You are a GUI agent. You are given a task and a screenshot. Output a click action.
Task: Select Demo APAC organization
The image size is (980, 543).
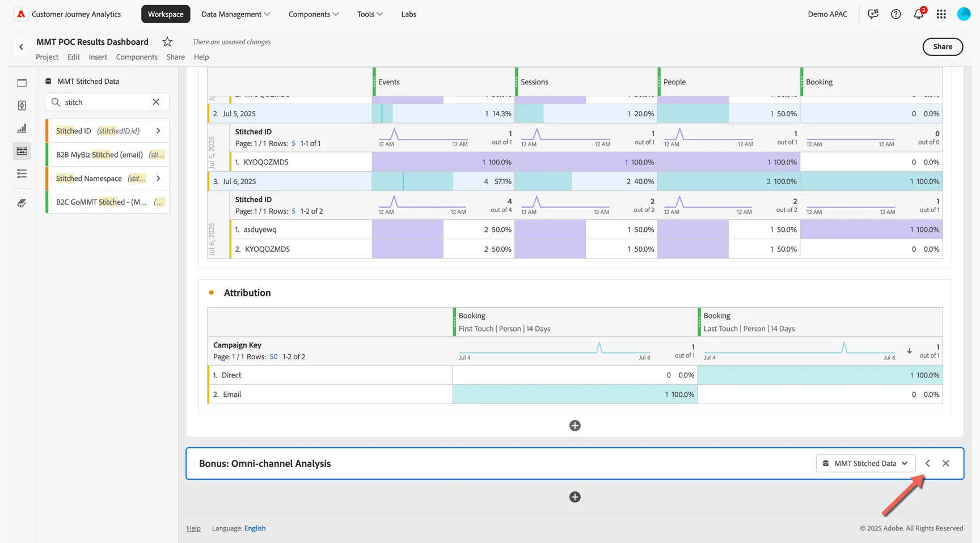pos(827,14)
